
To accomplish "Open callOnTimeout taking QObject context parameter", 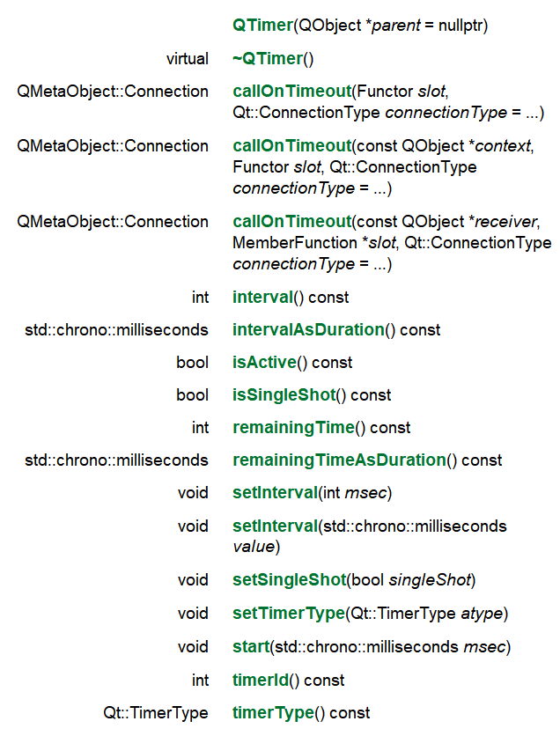I will click(x=291, y=146).
